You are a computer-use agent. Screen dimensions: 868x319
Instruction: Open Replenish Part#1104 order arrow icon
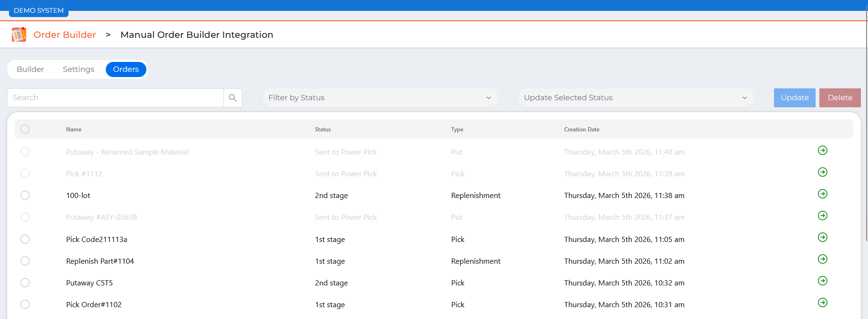point(822,259)
